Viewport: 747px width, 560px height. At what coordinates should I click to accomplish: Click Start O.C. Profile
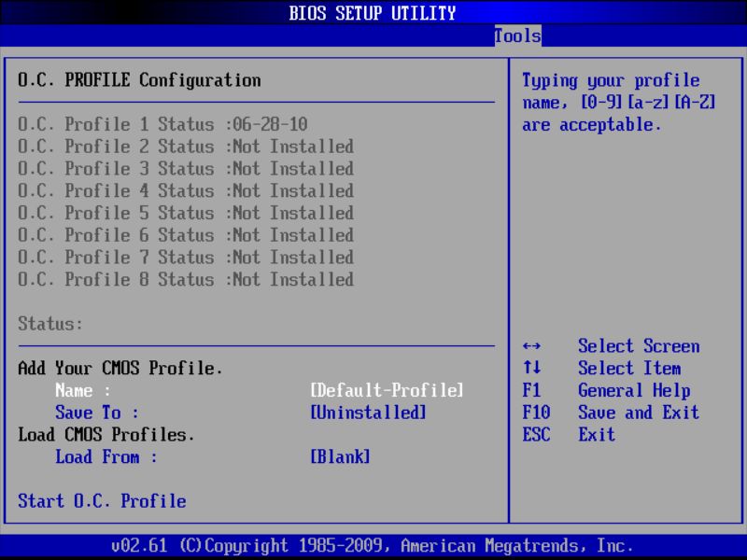pos(102,501)
